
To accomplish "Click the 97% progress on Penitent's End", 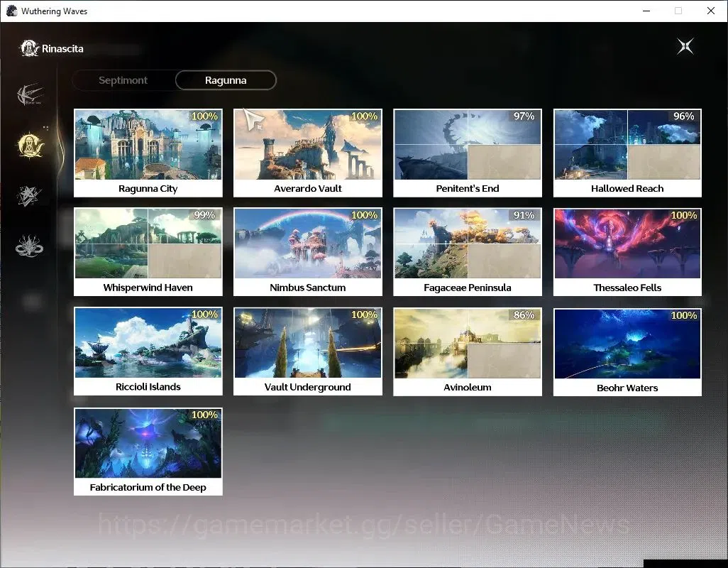I will 524,116.
